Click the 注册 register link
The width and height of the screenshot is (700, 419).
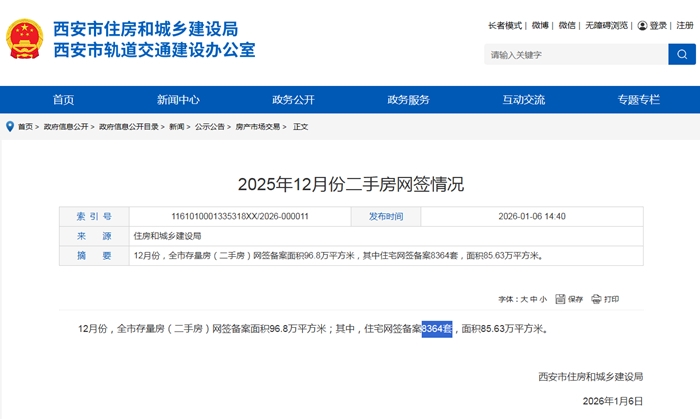(685, 25)
